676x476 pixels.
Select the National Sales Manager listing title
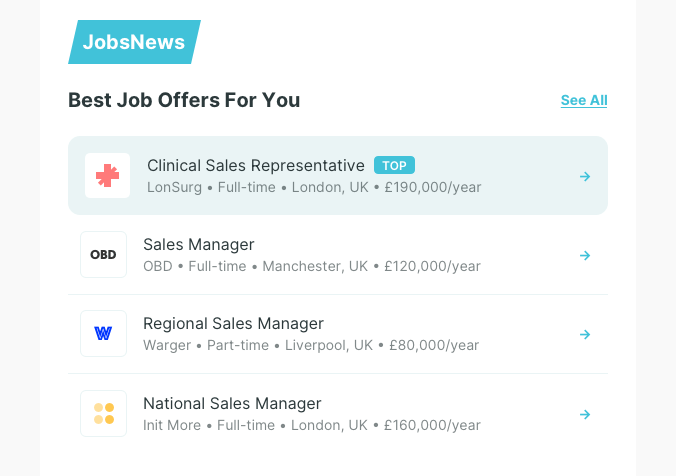(x=232, y=403)
